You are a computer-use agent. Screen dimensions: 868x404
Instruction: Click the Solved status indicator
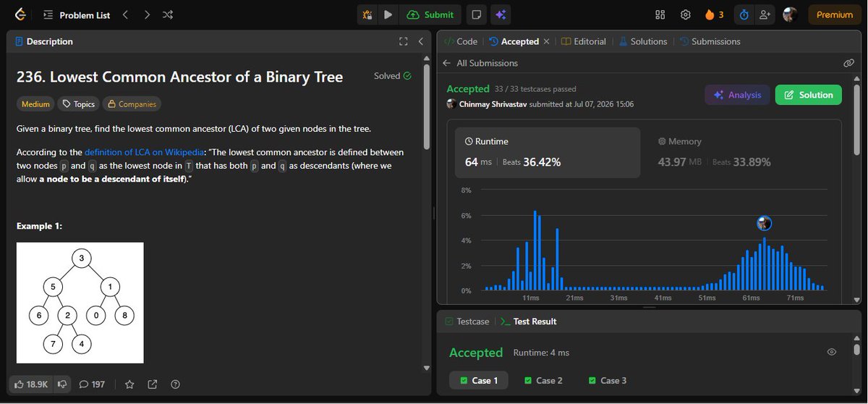pyautogui.click(x=392, y=76)
